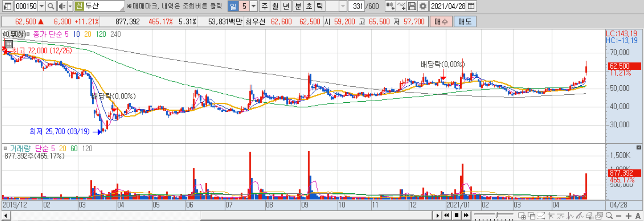Switch to the 주 weekly chart

tap(265, 6)
